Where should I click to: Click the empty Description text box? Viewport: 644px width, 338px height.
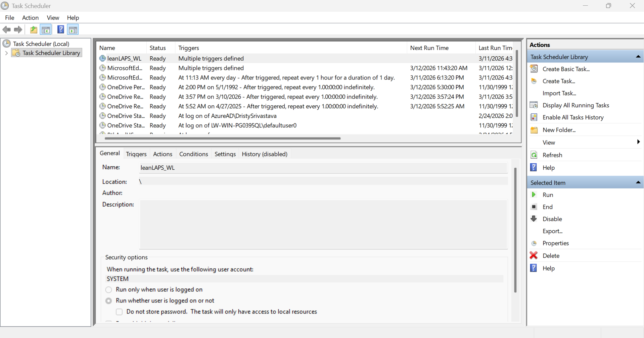(x=323, y=224)
